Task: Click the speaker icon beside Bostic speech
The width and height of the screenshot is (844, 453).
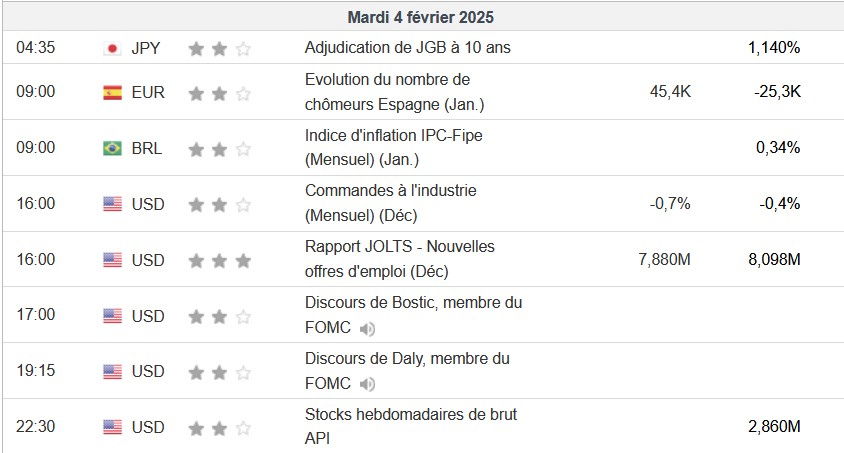Action: [x=368, y=328]
